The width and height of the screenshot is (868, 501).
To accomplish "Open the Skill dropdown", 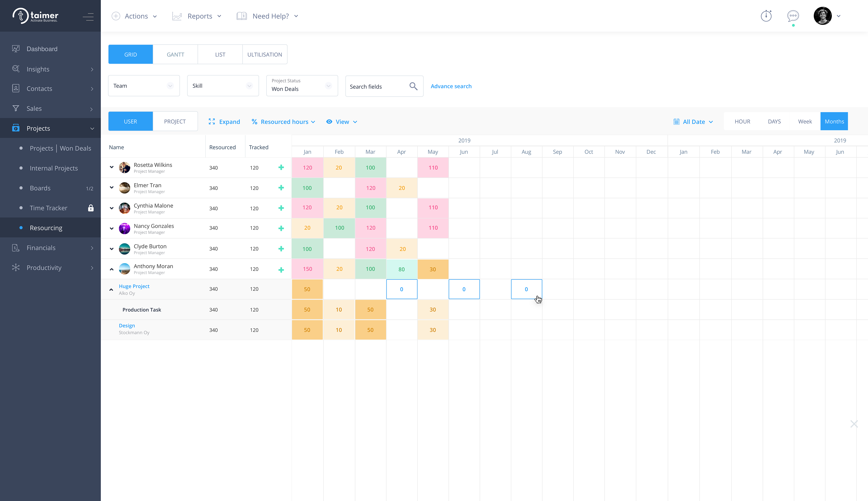I will click(x=223, y=86).
